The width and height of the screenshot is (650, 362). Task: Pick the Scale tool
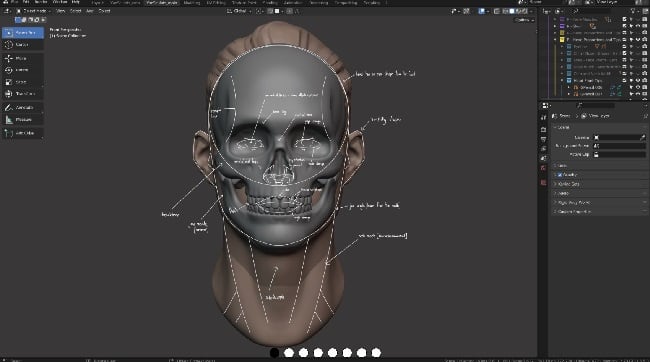point(23,82)
